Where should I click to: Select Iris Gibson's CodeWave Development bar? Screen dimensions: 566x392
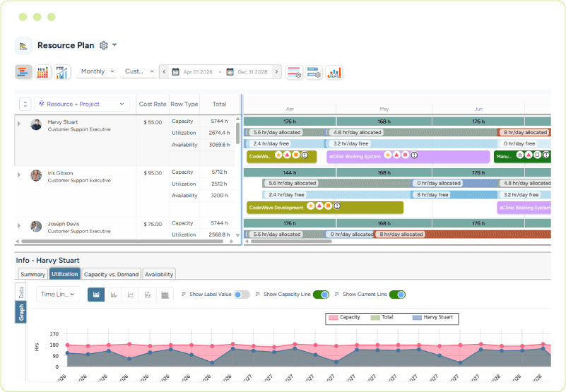click(325, 207)
